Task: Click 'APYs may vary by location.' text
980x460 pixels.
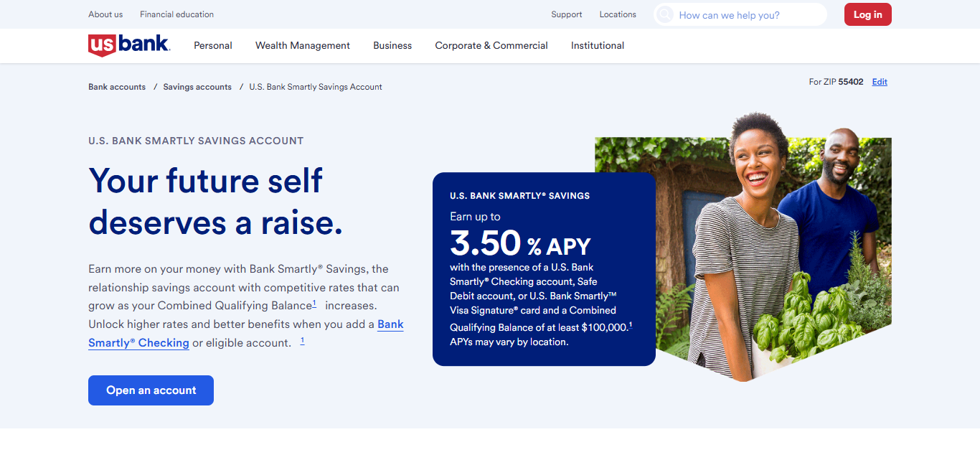Action: [x=509, y=342]
